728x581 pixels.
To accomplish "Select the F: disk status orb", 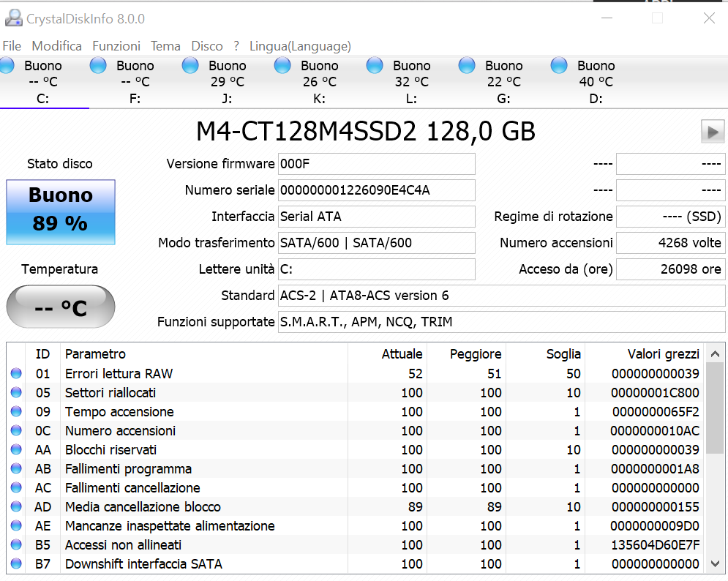I will tap(98, 65).
